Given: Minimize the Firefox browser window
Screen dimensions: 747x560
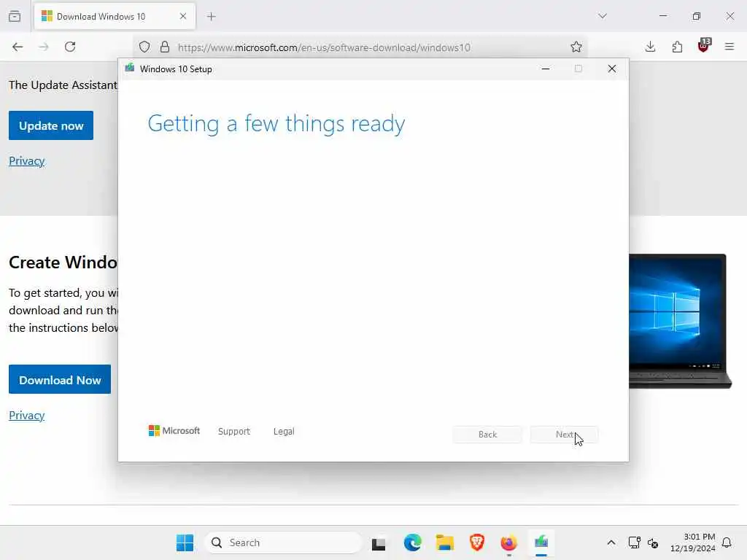Looking at the screenshot, I should click(x=662, y=16).
